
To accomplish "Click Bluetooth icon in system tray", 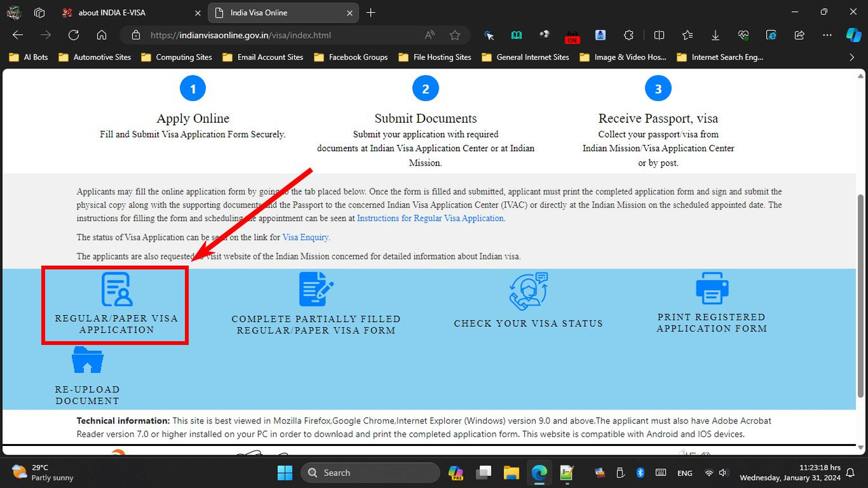I will (640, 472).
